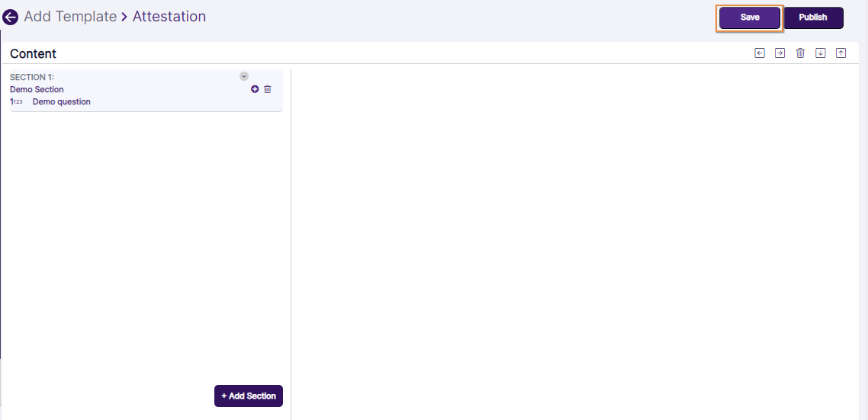The width and height of the screenshot is (868, 420).
Task: Click the move up arrow icon
Action: pos(841,53)
